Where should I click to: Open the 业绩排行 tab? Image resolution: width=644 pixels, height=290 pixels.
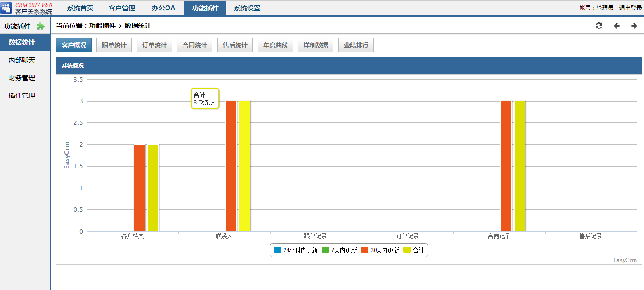356,45
